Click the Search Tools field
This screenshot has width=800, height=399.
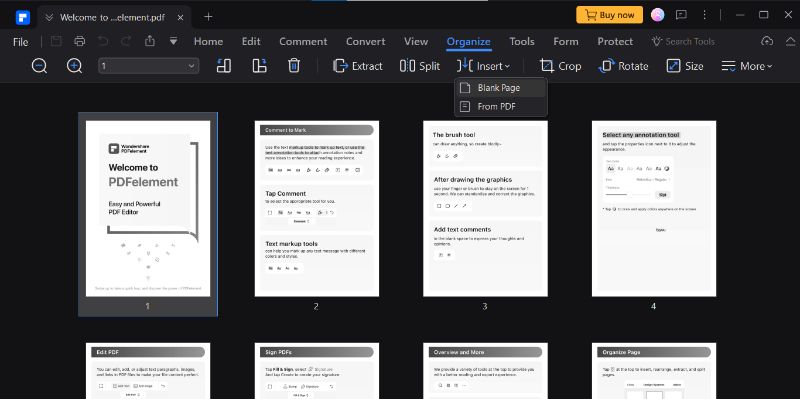(683, 41)
